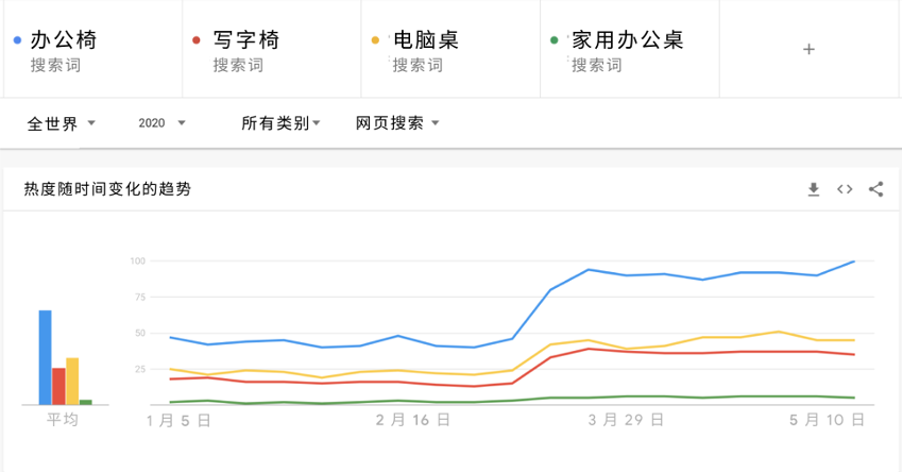Screen dimensions: 902x472
Task: Click the yellow dot beside 电脑桌
Action: (375, 40)
